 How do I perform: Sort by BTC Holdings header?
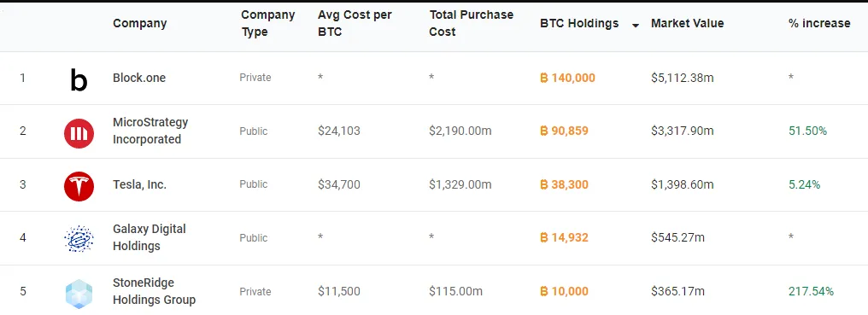coord(579,23)
